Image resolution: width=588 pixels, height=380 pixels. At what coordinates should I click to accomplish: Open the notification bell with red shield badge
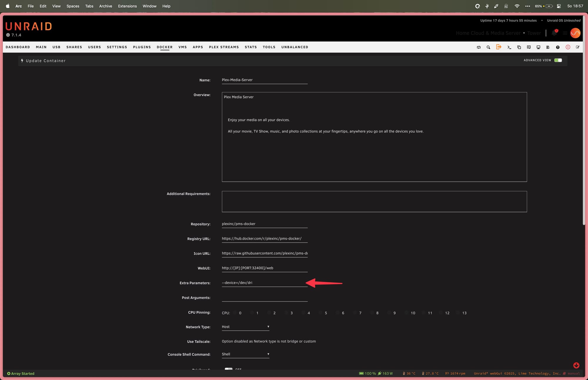[x=554, y=33]
